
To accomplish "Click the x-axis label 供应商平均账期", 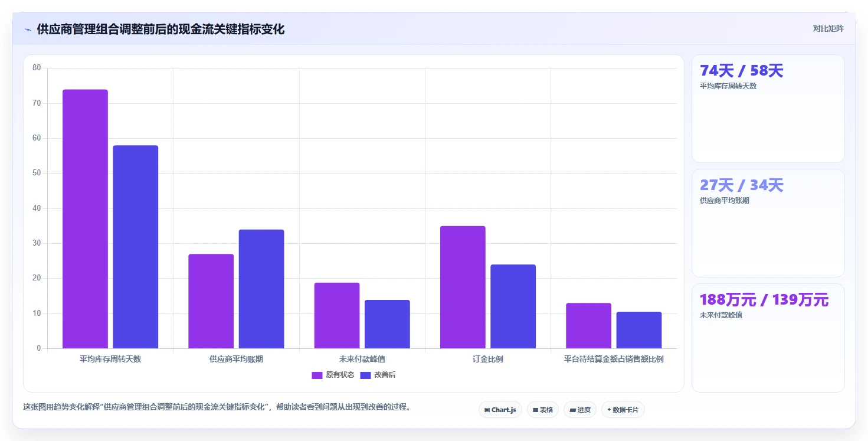I will (x=236, y=359).
